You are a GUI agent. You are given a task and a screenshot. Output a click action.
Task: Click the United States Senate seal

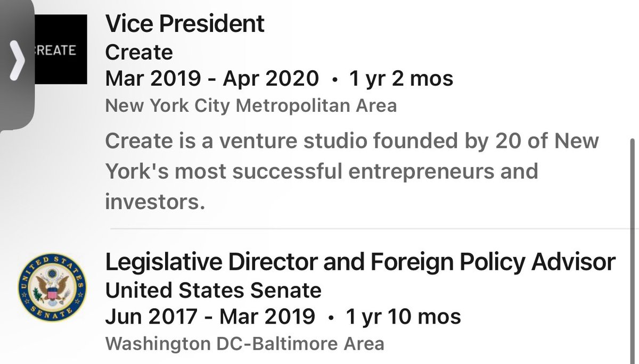click(52, 288)
